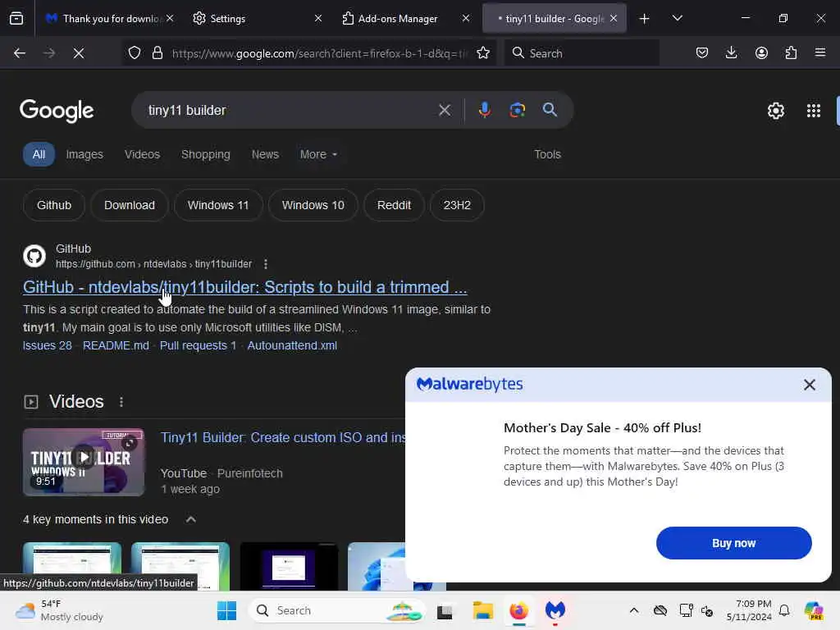
Task: Open Videos section more options
Action: tap(121, 402)
